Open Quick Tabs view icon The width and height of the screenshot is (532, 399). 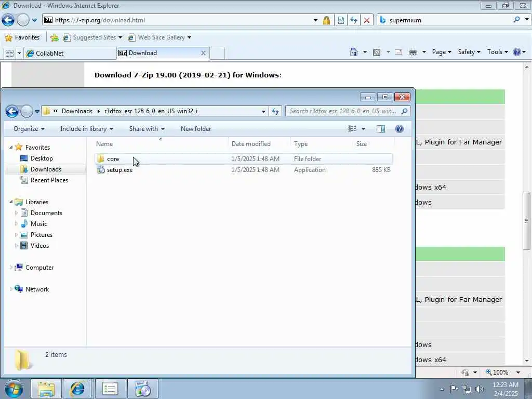(x=9, y=54)
